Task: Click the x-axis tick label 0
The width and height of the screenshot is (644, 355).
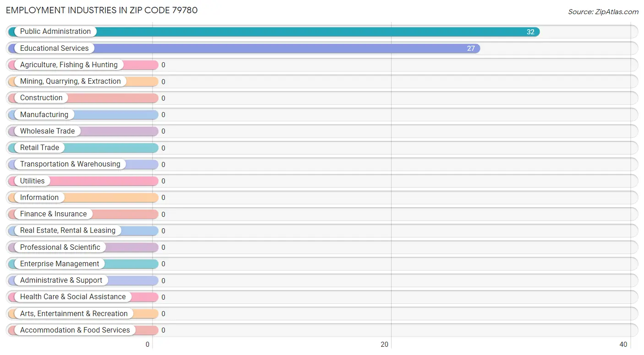Action: [148, 344]
